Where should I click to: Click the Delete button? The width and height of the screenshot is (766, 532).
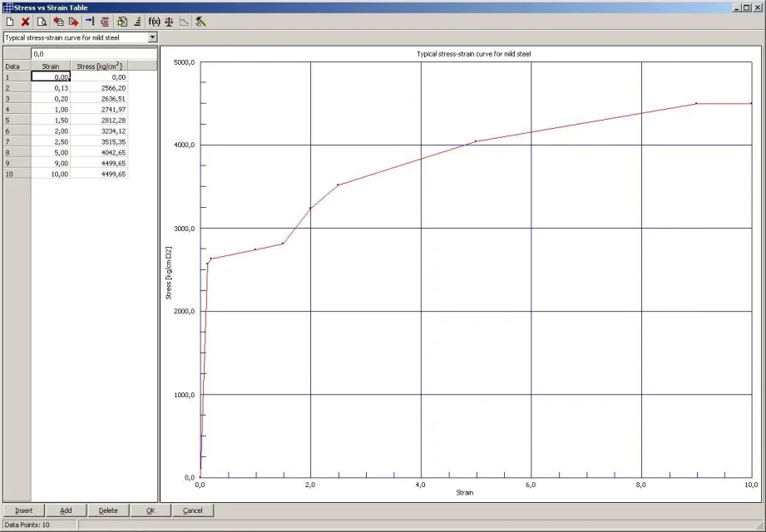108,510
